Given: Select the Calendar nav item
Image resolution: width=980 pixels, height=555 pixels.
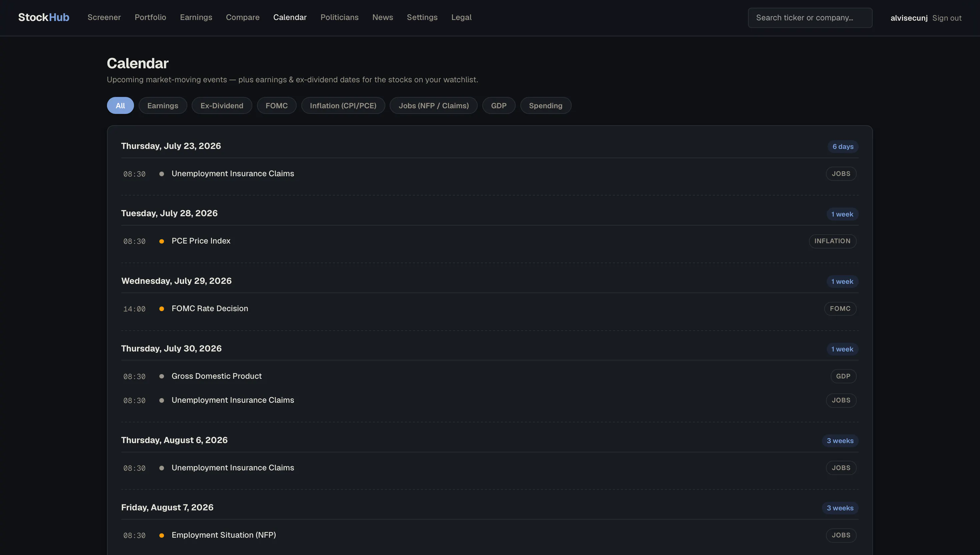Looking at the screenshot, I should pos(290,18).
